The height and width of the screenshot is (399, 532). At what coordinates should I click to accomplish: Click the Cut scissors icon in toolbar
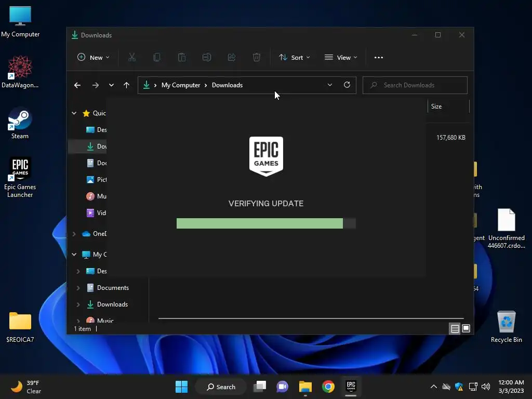coord(131,57)
